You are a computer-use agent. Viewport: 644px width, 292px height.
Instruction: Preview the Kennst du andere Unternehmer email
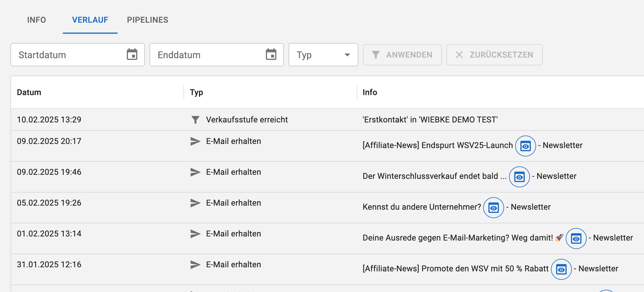494,208
